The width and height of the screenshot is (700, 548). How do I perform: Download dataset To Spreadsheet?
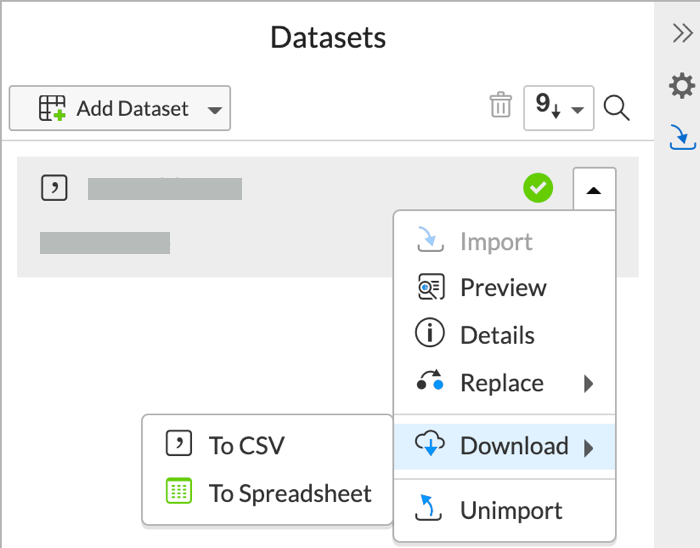click(267, 493)
